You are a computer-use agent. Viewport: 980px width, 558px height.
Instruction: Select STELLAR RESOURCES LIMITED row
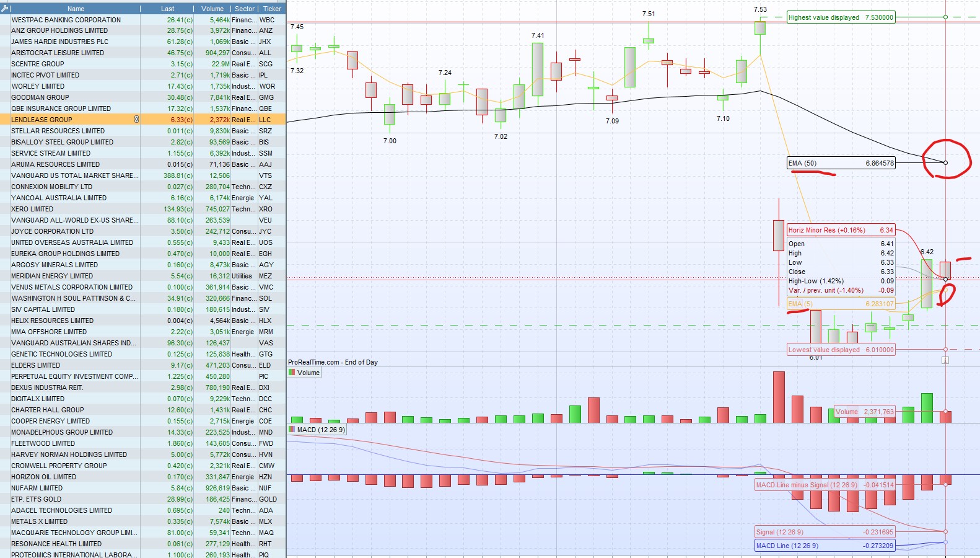coord(142,131)
